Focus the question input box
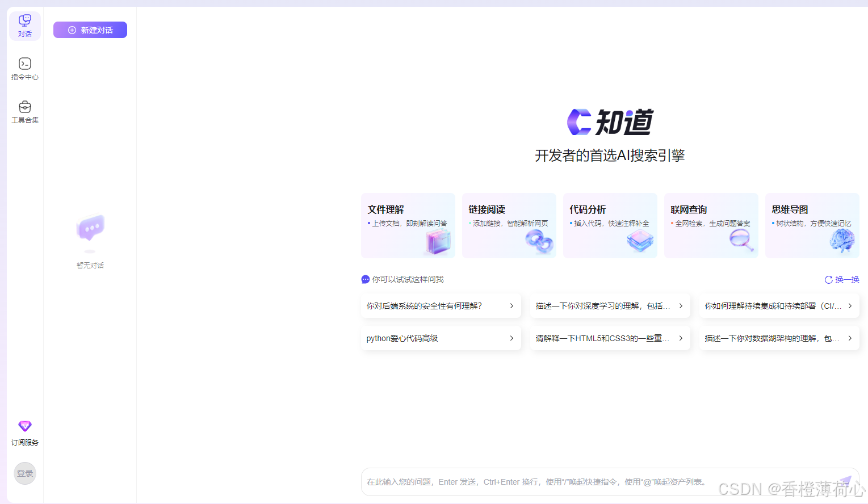868x504 pixels. (x=610, y=482)
